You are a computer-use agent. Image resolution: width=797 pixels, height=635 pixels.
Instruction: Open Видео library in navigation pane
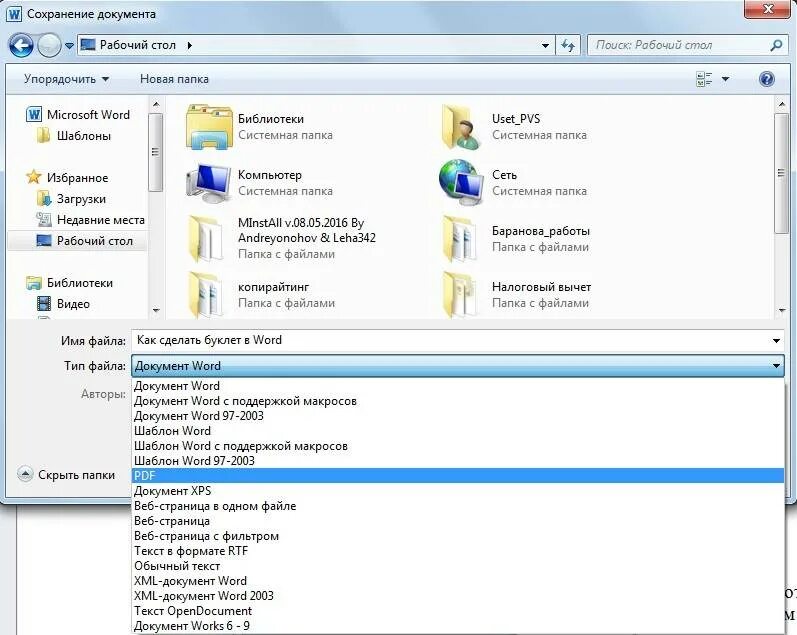tap(63, 304)
